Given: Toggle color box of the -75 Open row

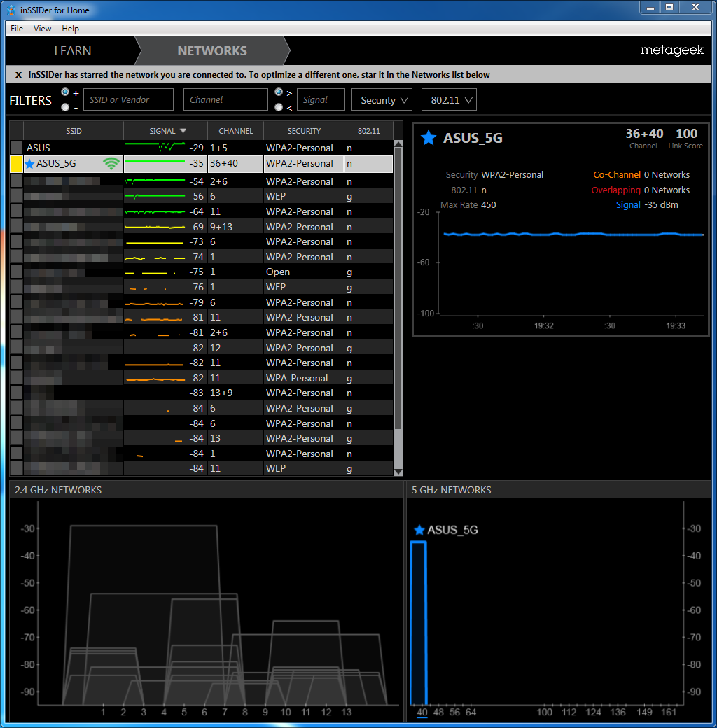Looking at the screenshot, I should (17, 272).
